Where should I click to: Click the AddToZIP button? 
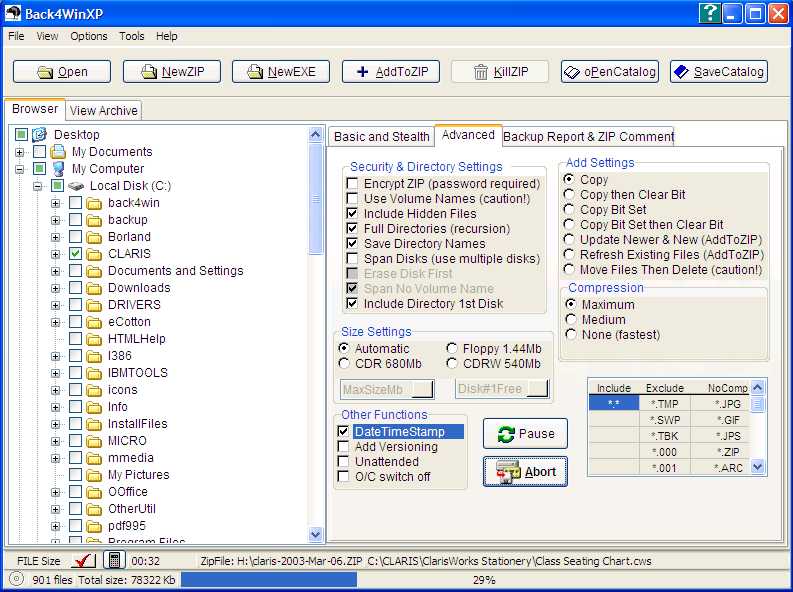click(391, 72)
